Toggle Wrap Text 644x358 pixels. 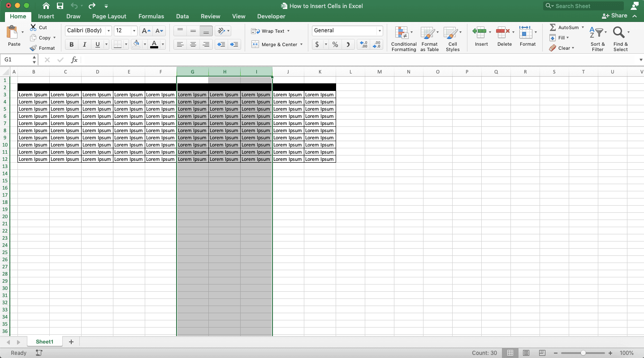click(270, 31)
